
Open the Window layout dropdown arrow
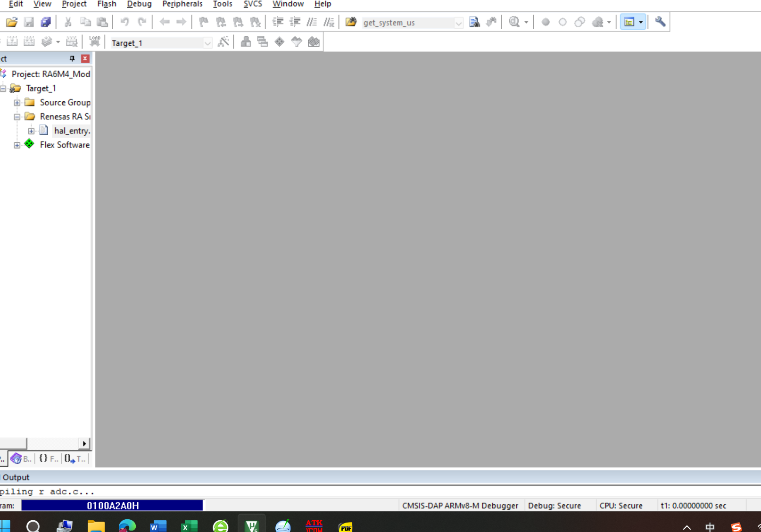tap(641, 22)
